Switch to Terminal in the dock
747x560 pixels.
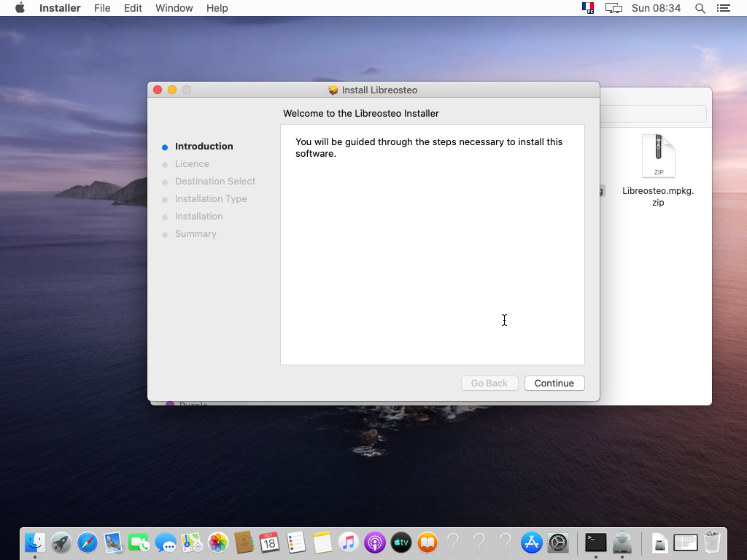click(x=595, y=542)
